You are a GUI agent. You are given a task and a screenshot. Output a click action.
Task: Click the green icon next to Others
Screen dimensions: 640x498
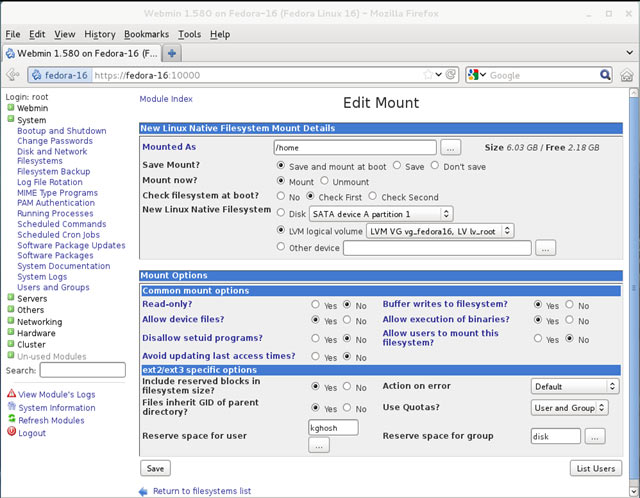point(11,309)
